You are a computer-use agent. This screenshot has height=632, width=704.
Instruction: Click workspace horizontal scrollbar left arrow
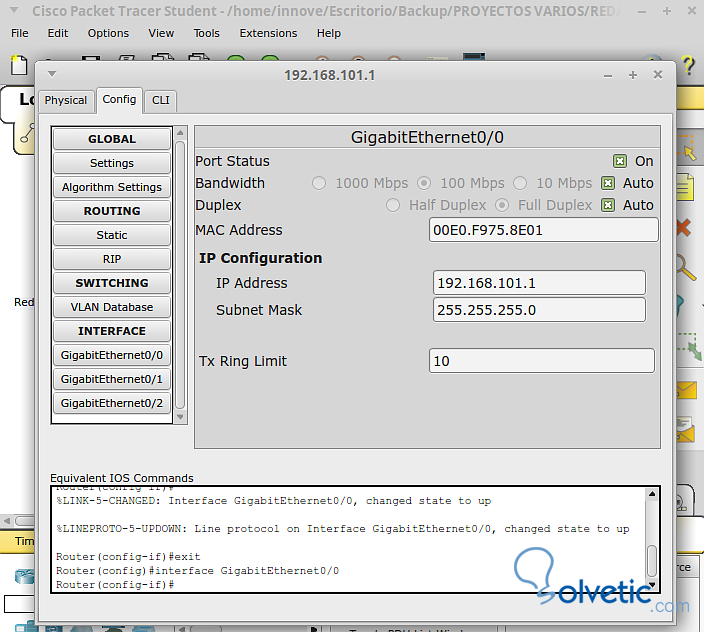[7, 521]
